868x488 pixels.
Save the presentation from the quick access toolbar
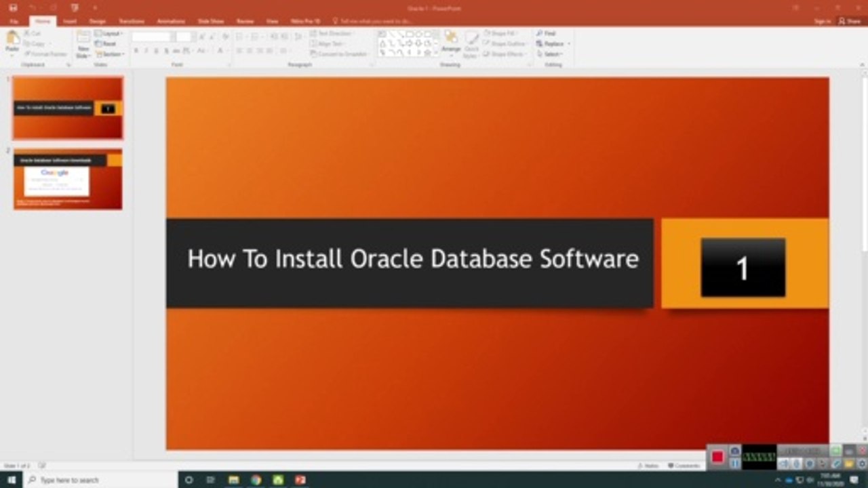[13, 7]
